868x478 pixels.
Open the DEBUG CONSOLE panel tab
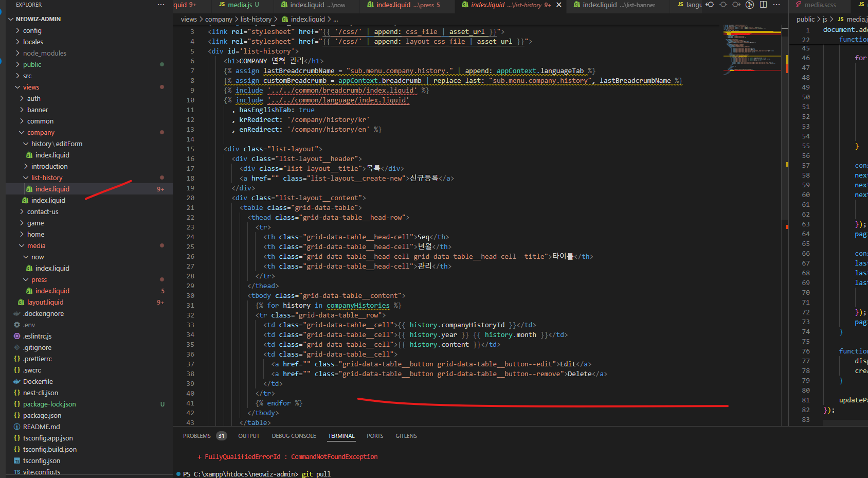click(294, 436)
